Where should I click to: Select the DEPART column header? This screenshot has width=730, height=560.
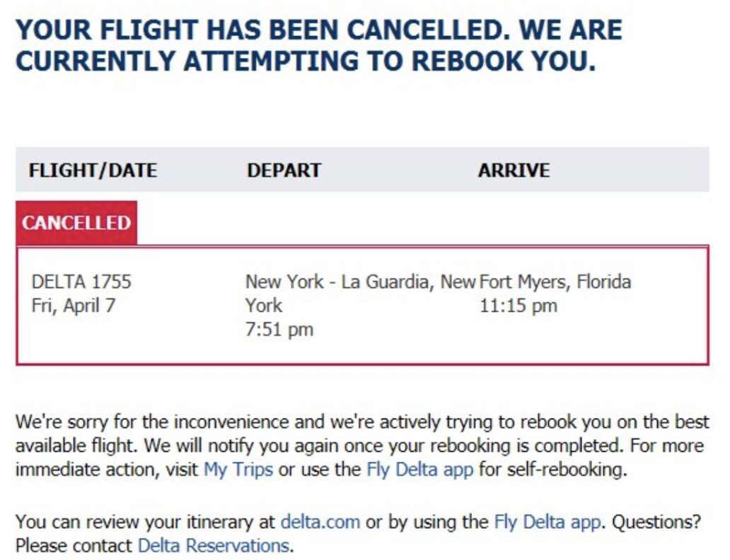[x=284, y=170]
